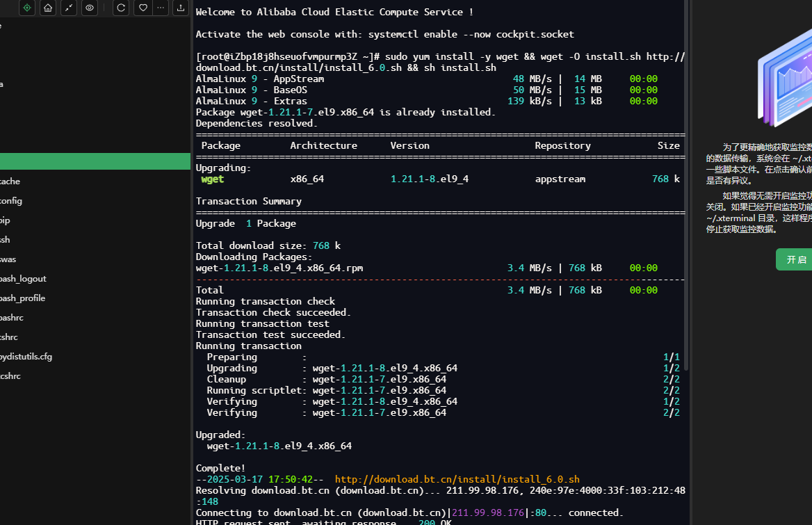The image size is (812, 525).
Task: Click the purple IP 211.99.98.176 text
Action: [488, 512]
